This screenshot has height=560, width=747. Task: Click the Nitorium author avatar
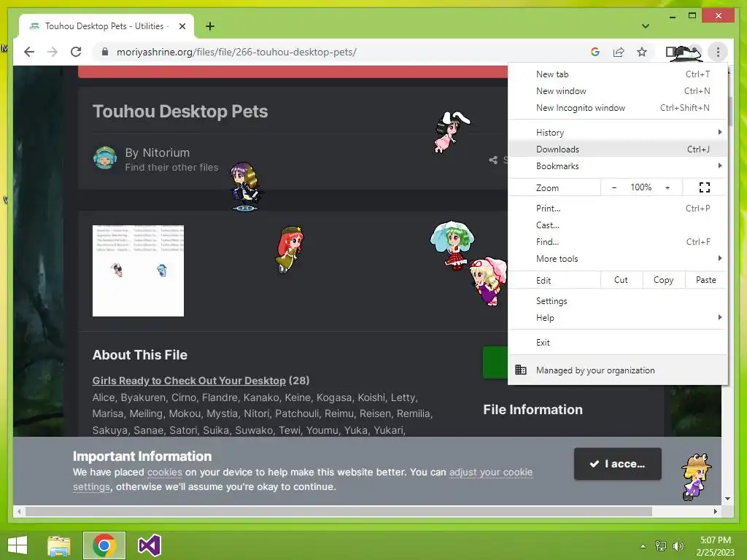[105, 158]
